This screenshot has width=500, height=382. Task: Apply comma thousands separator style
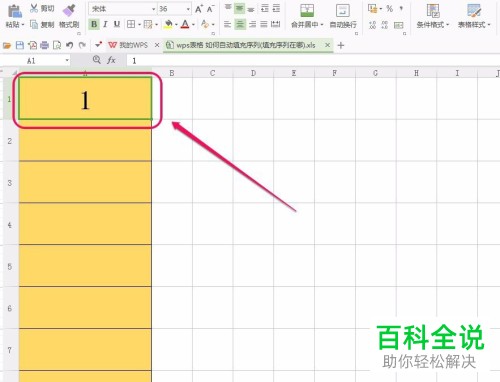[x=401, y=8]
